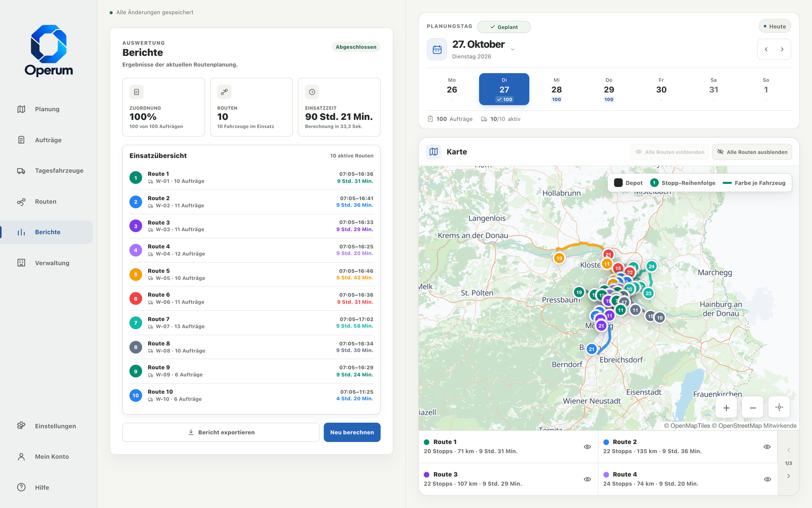
Task: Open Einstellungen gear icon
Action: (x=21, y=426)
